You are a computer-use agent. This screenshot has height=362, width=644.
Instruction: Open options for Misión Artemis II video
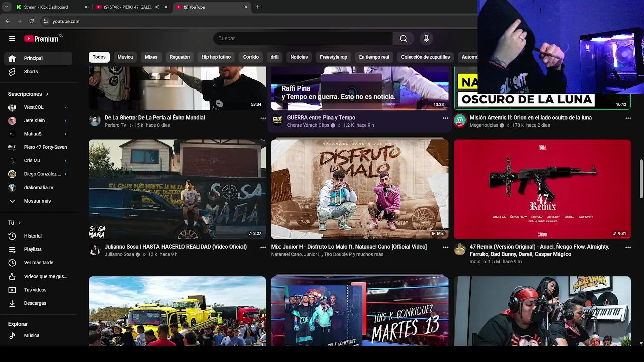pyautogui.click(x=628, y=118)
